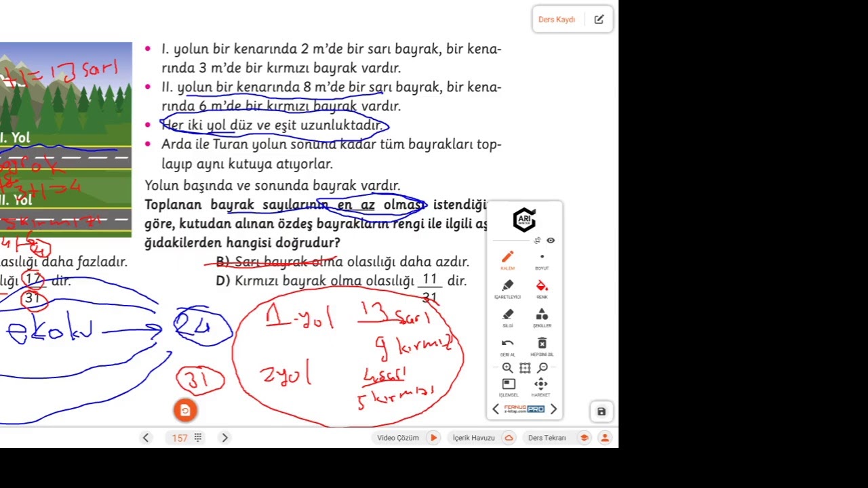The width and height of the screenshot is (868, 488).
Task: Go to previous page arrow
Action: (x=146, y=438)
